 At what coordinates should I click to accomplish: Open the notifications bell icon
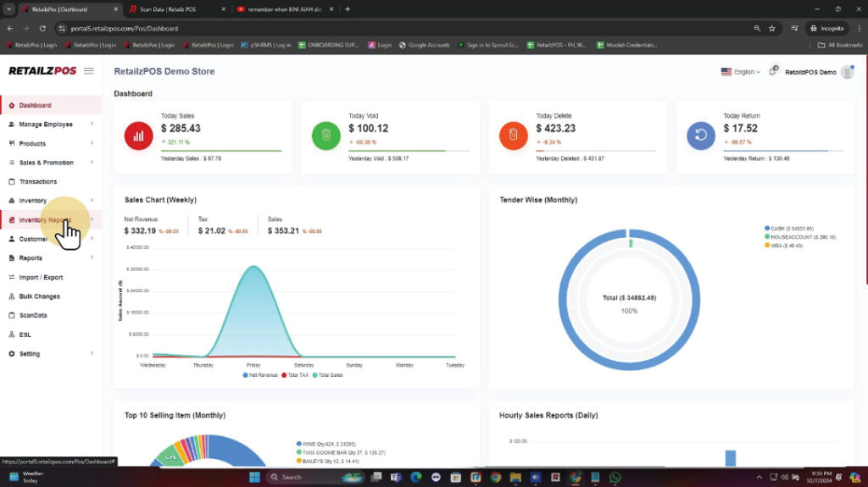772,72
